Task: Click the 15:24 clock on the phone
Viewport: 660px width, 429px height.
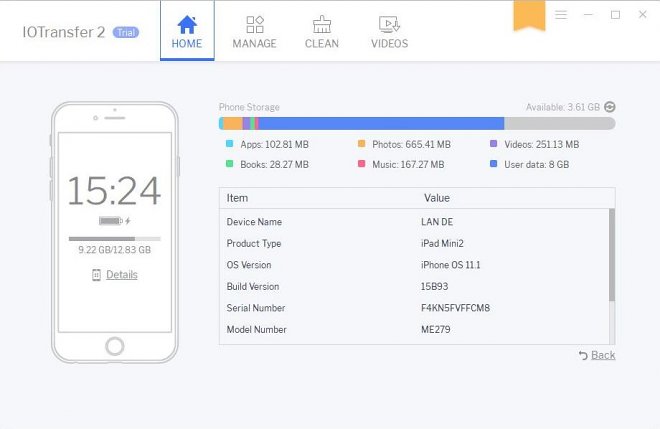Action: click(114, 191)
